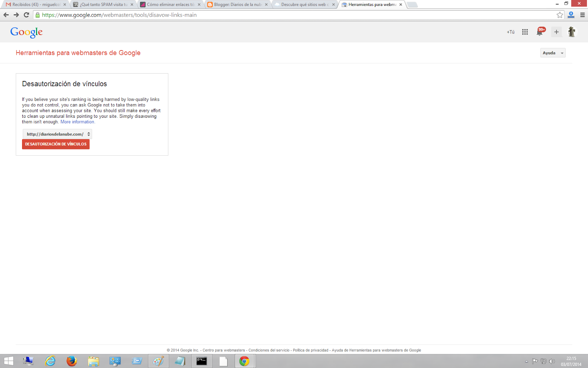Image resolution: width=588 pixels, height=368 pixels.
Task: Open the Command Prompt taskbar icon
Action: click(x=202, y=361)
